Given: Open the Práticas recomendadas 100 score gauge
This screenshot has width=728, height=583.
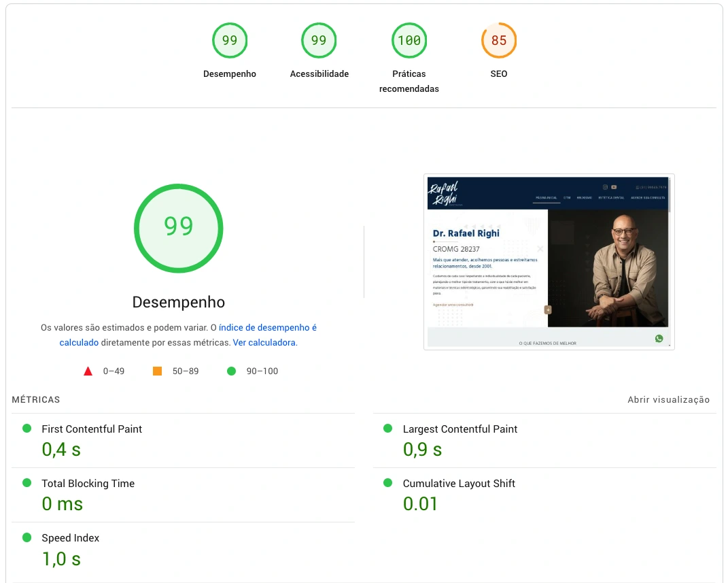Looking at the screenshot, I should click(x=409, y=41).
